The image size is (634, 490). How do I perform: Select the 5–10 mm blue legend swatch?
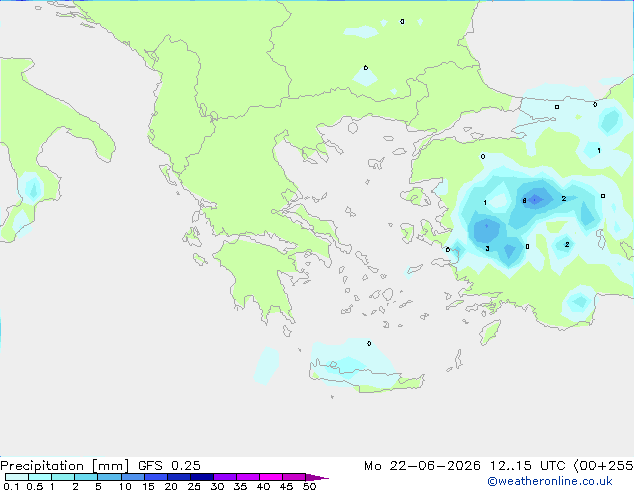coord(109,477)
